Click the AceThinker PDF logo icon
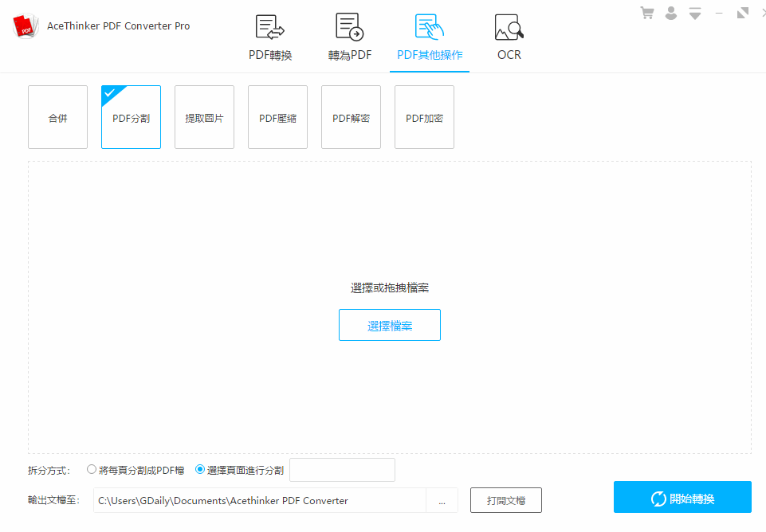Screen dimensions: 766x532 click(26, 25)
